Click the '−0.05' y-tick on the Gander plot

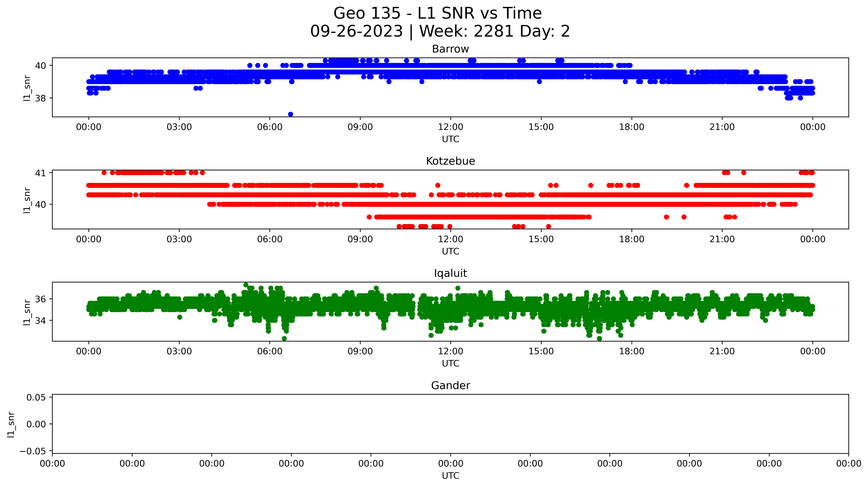(33, 451)
